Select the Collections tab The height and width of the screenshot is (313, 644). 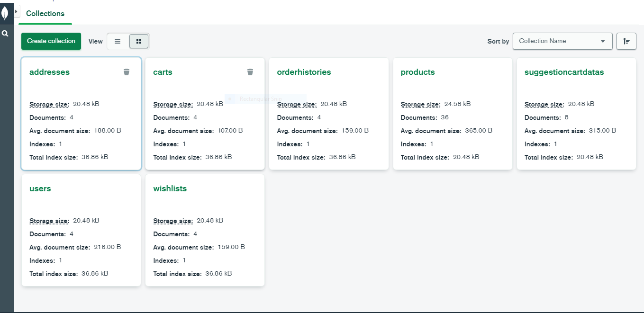[45, 14]
